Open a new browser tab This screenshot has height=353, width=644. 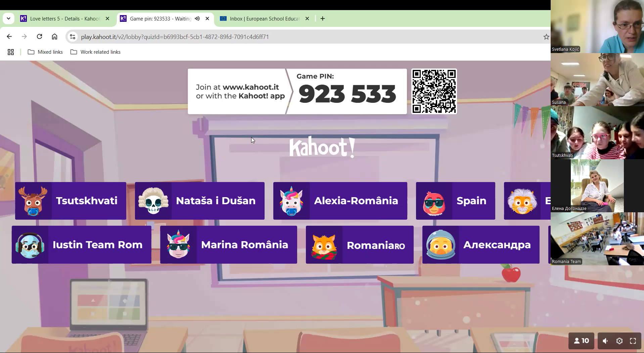pos(323,18)
